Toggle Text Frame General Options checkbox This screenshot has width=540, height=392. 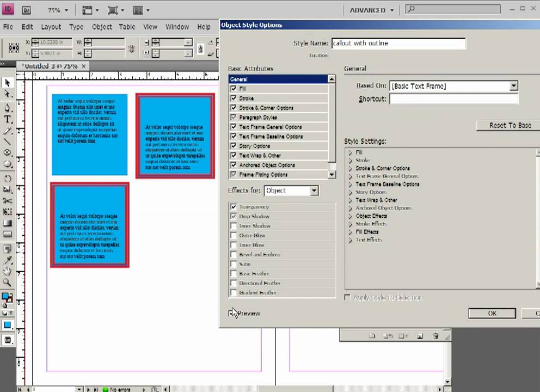(x=234, y=127)
